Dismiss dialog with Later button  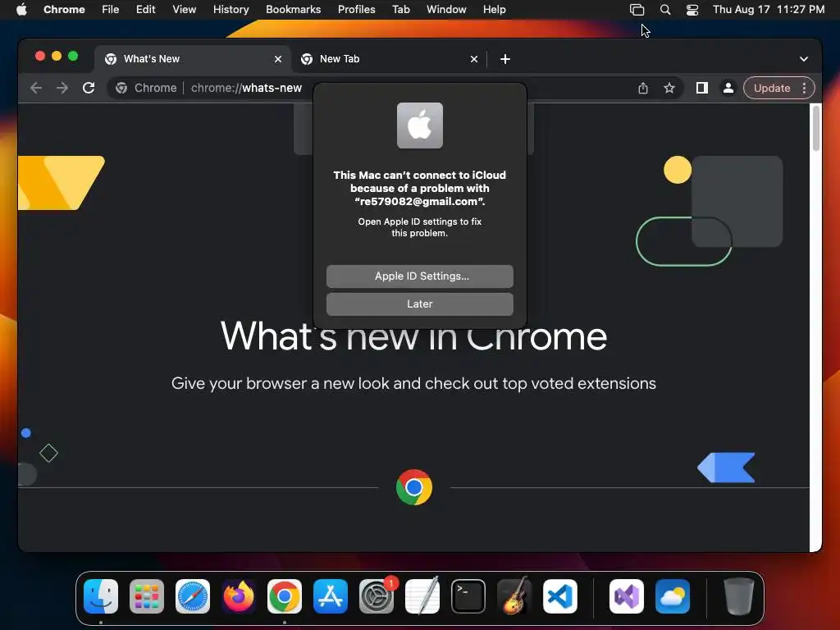pos(419,304)
